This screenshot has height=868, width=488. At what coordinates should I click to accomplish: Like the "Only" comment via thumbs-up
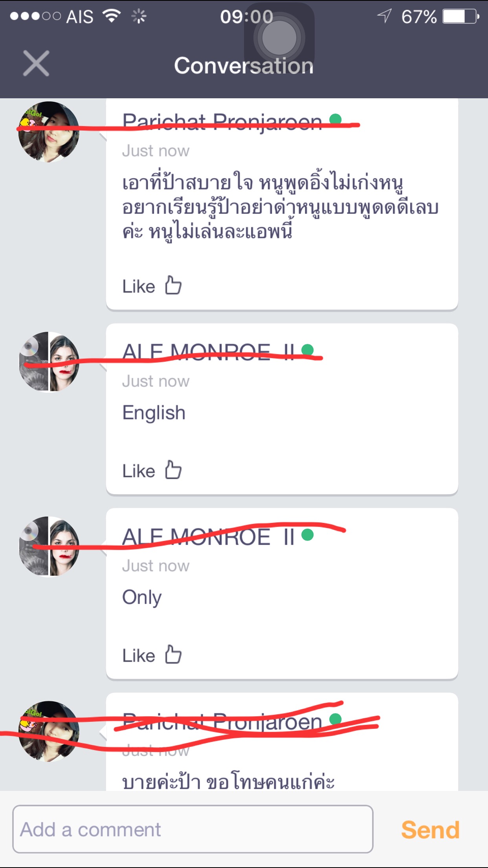(x=173, y=655)
